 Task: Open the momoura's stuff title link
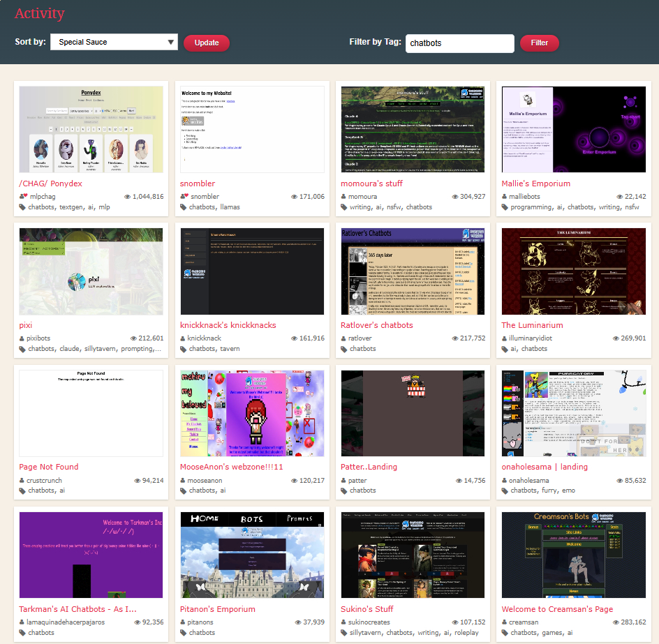[371, 184]
